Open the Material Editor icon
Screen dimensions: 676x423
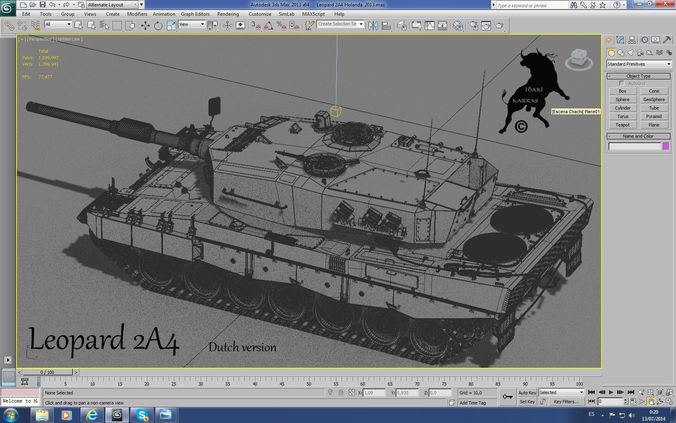tap(457, 26)
